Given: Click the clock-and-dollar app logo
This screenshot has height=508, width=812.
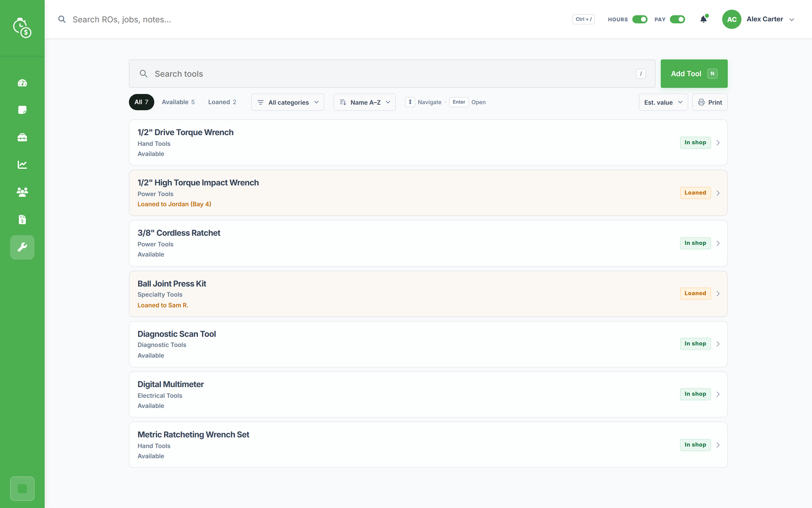Looking at the screenshot, I should pos(22,28).
